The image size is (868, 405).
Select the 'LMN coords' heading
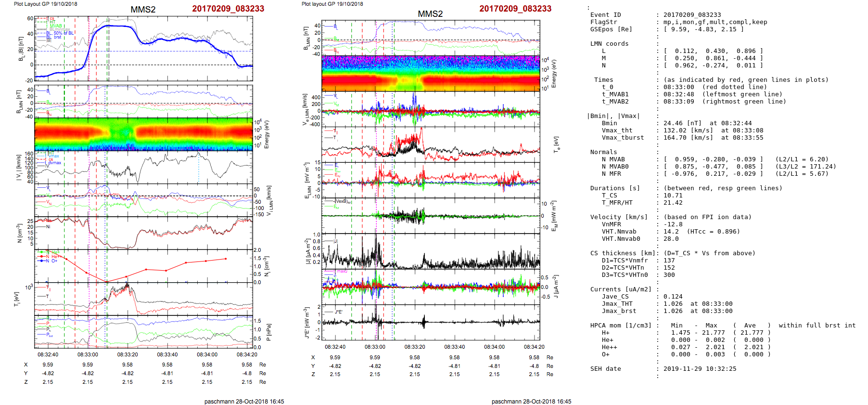coord(609,44)
